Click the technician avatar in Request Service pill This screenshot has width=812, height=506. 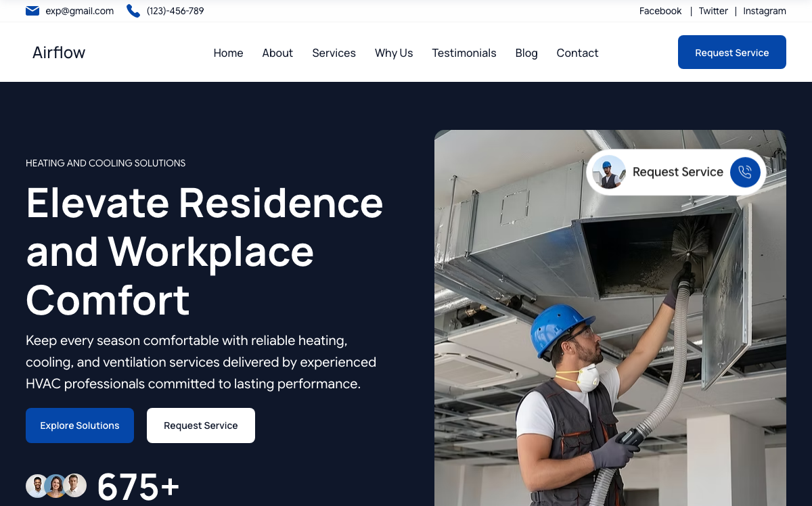(609, 172)
